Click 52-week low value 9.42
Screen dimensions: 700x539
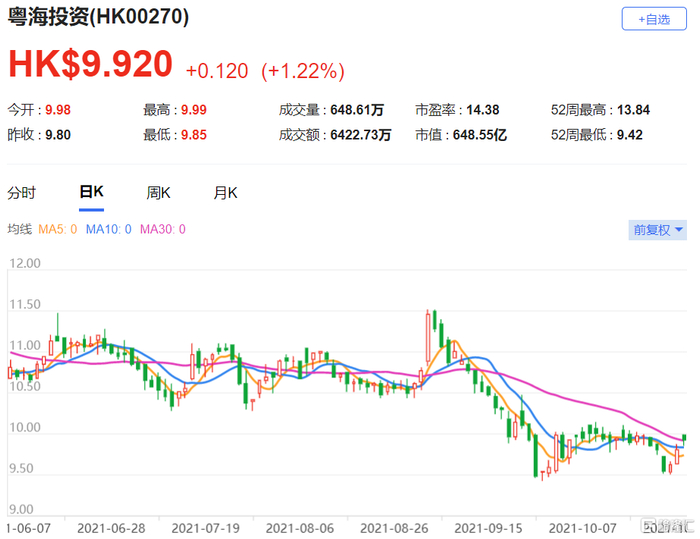(x=629, y=135)
